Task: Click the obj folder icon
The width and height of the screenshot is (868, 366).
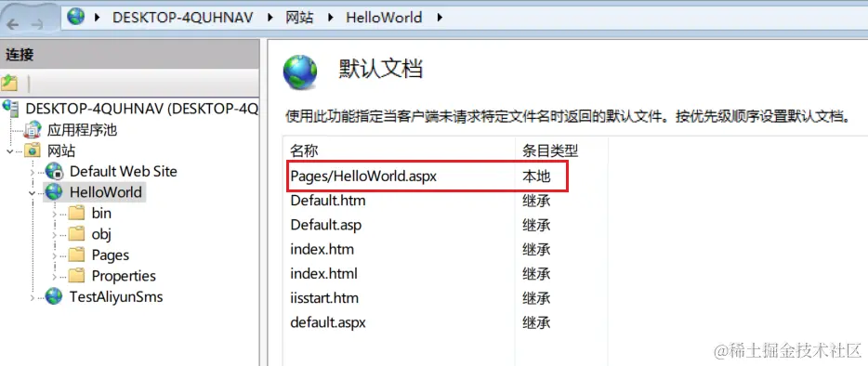Action: pyautogui.click(x=76, y=234)
